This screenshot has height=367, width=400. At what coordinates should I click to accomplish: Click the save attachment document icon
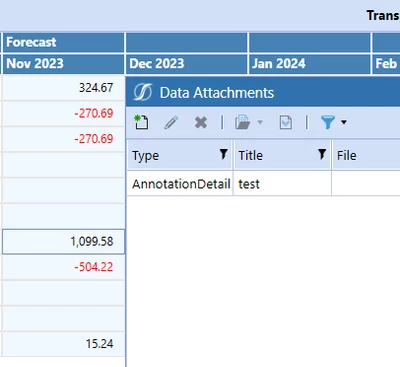[286, 123]
